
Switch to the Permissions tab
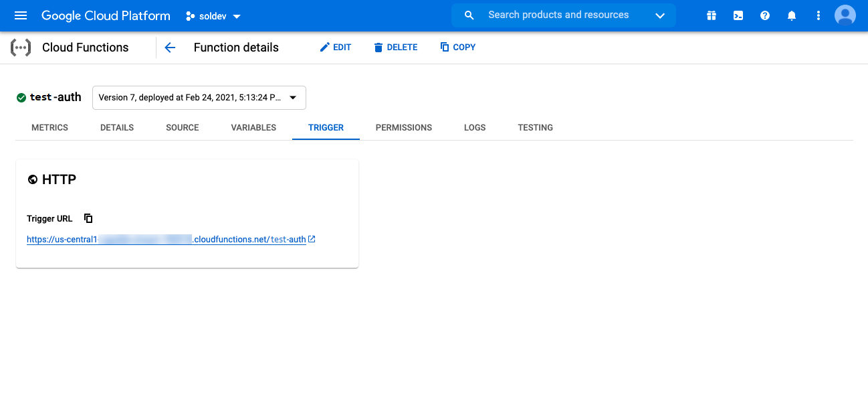coord(404,127)
